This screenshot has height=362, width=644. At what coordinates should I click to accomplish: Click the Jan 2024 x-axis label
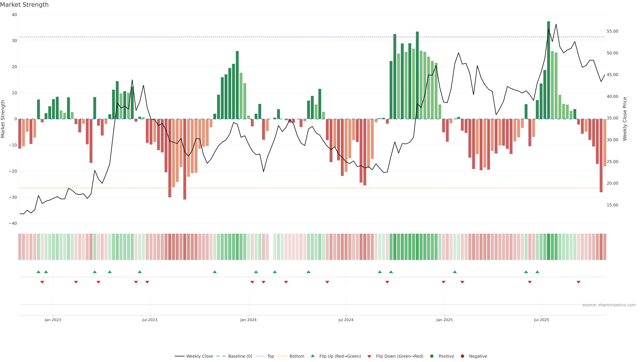(248, 320)
